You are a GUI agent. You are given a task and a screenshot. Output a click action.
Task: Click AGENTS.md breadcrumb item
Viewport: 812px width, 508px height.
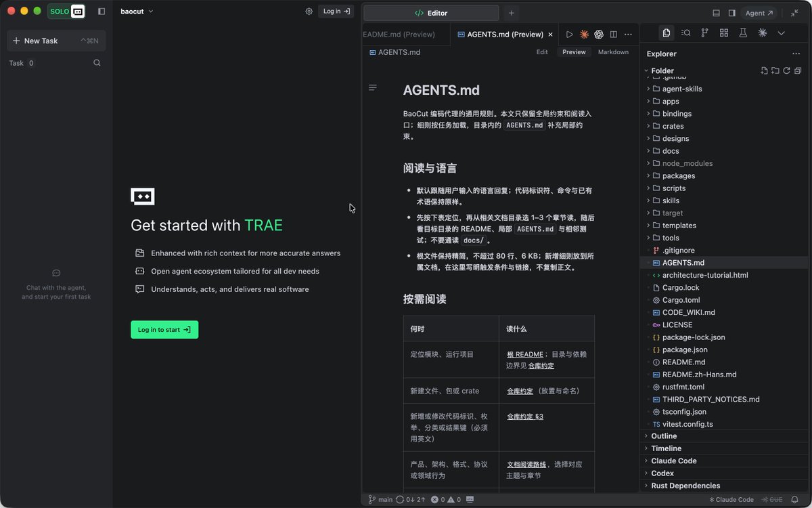point(394,52)
